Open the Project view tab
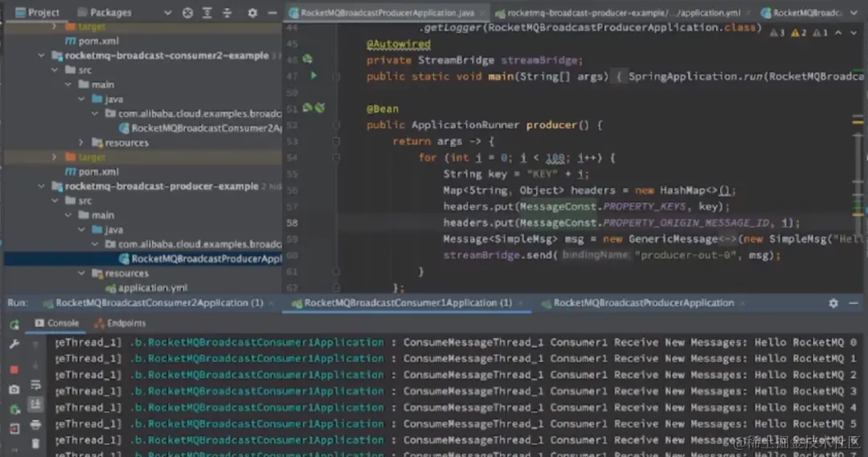This screenshot has width=868, height=457. coord(37,12)
